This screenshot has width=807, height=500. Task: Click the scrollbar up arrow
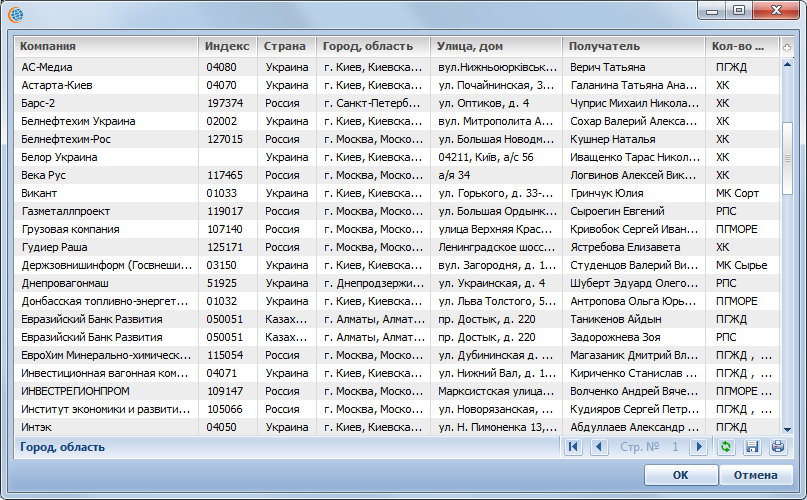[787, 64]
